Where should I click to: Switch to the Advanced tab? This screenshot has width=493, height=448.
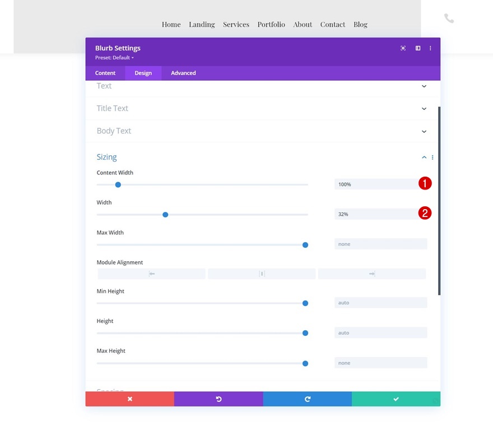(x=183, y=73)
